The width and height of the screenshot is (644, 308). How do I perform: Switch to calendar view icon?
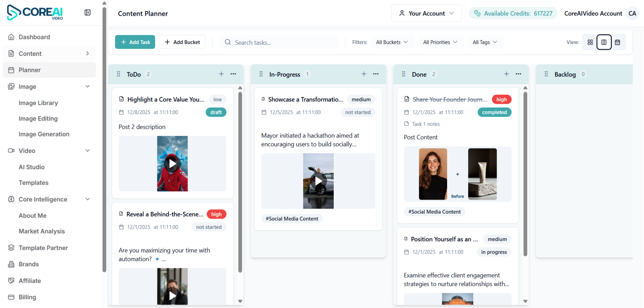click(x=618, y=42)
